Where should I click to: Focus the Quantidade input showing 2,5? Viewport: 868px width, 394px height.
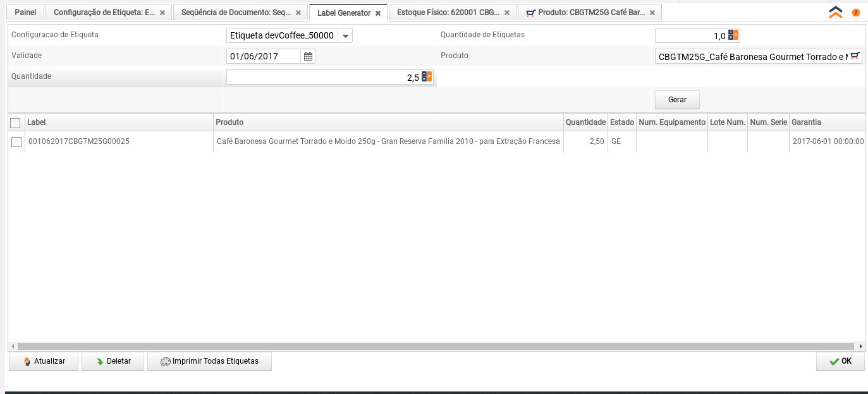[x=324, y=77]
